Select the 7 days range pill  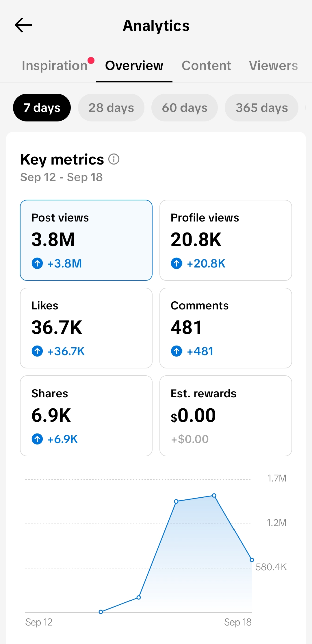tap(42, 108)
